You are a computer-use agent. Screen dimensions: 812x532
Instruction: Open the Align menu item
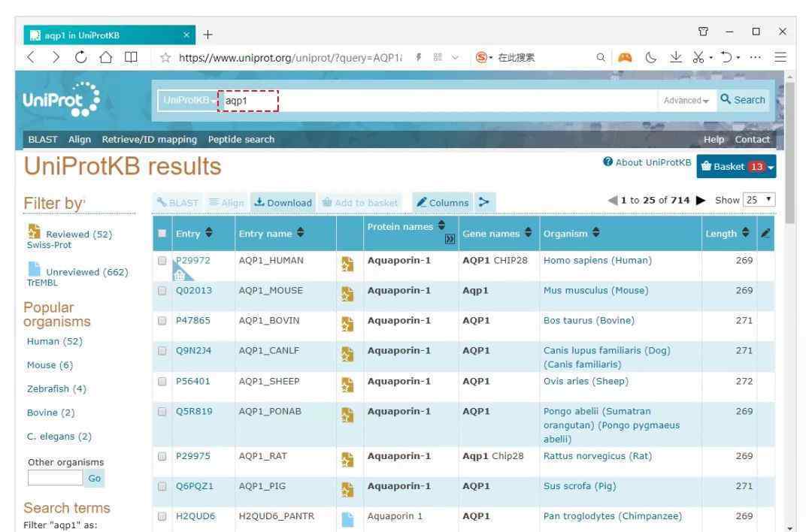pyautogui.click(x=79, y=139)
